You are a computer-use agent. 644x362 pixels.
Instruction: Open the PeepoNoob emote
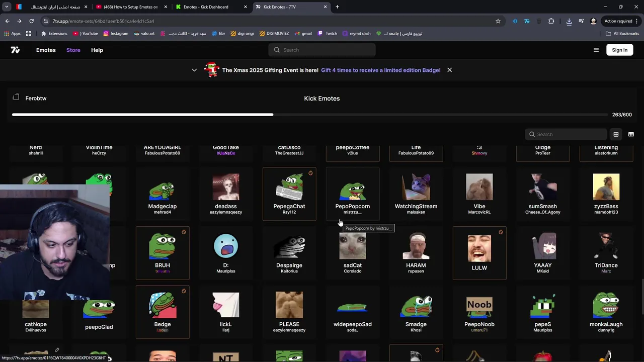click(479, 312)
